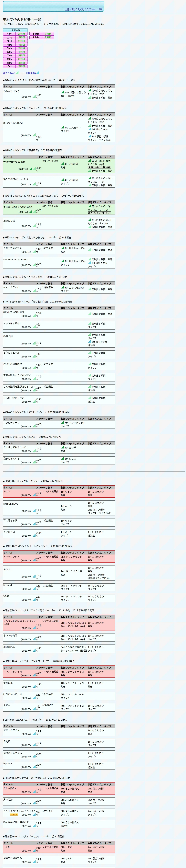186x868 pixels.
Task: Click the blue icon beside 日向坂46 link
Action: coord(38,72)
